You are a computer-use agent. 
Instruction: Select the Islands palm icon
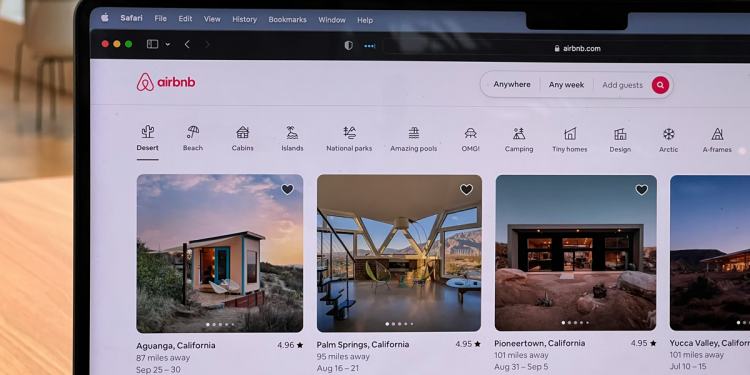point(292,132)
